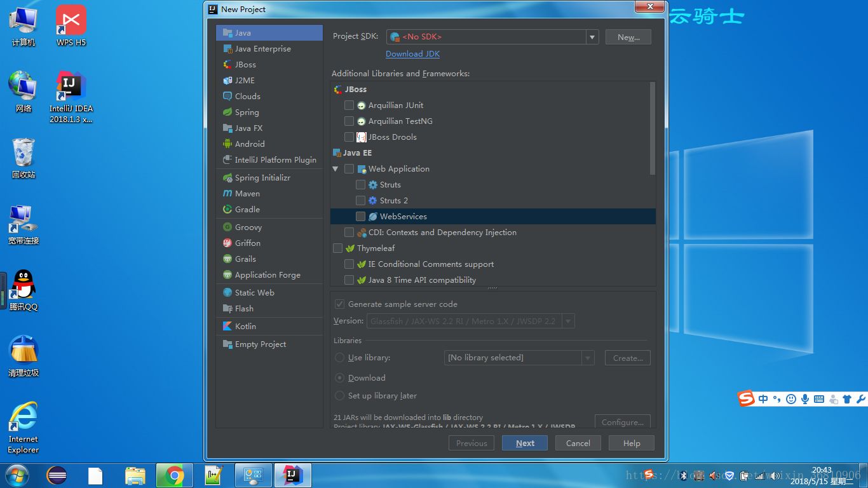Screen dimensions: 868x488
Task: Check the Struts checkbox
Action: pos(360,185)
